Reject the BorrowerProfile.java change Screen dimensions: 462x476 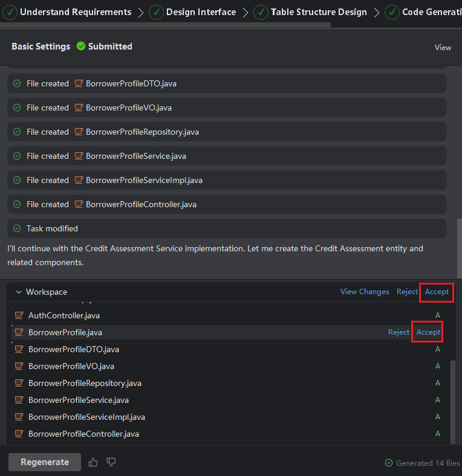pyautogui.click(x=399, y=332)
